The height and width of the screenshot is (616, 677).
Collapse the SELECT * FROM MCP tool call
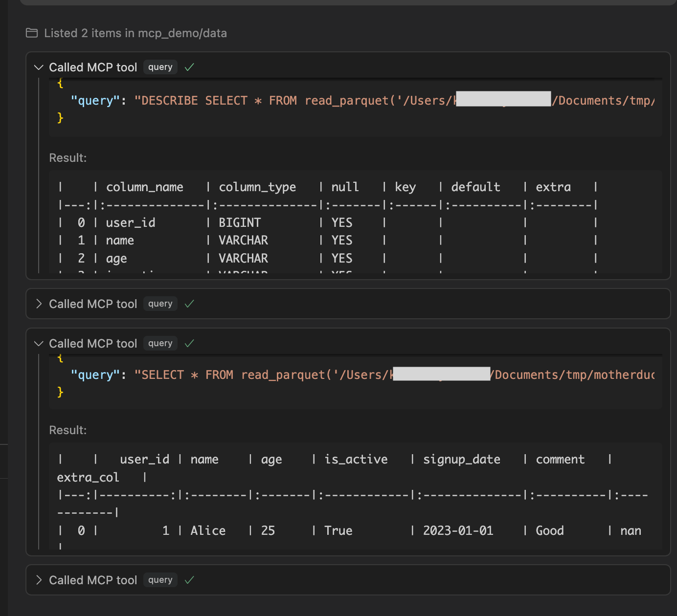click(x=39, y=344)
